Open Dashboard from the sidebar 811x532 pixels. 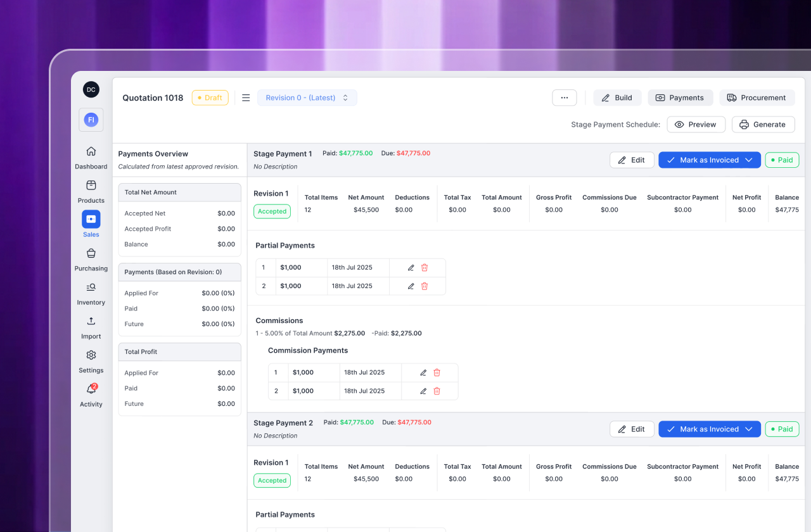91,157
